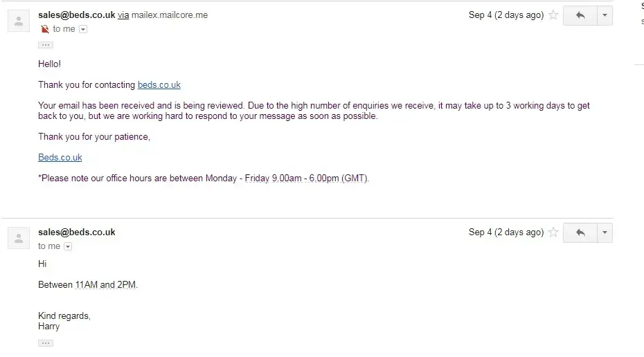This screenshot has width=644, height=357.
Task: Click sender avatar on Harry's email
Action: point(18,238)
